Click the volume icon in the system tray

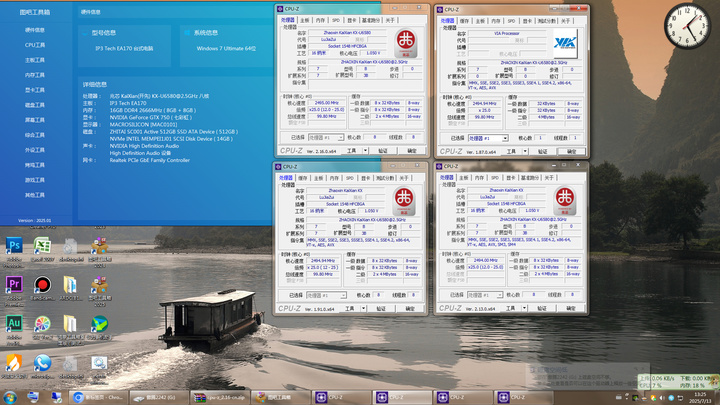[x=662, y=398]
